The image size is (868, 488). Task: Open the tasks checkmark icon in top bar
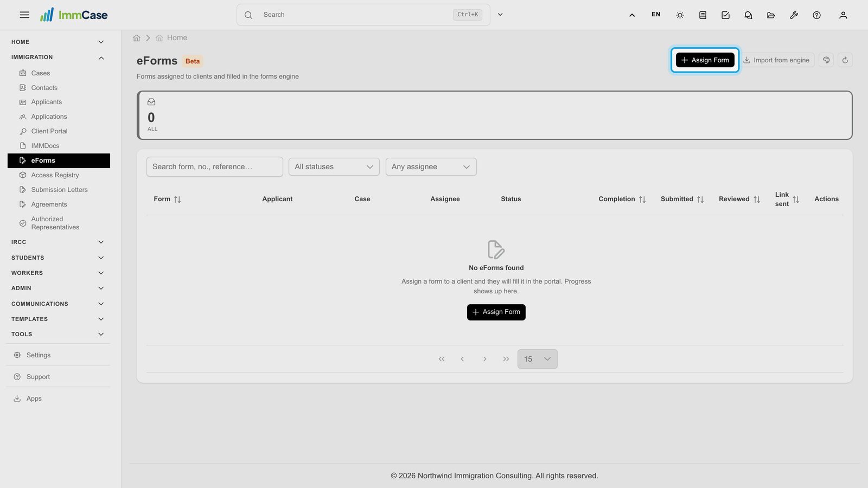(x=725, y=15)
